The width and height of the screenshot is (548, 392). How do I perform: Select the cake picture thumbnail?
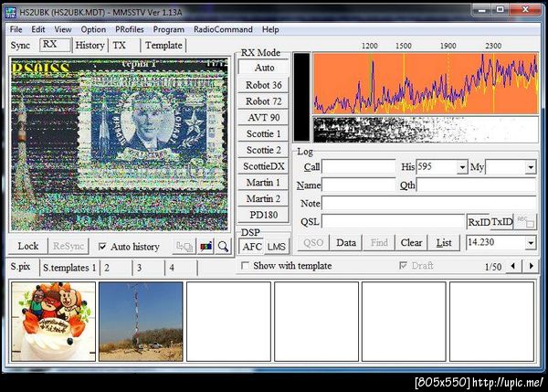54,322
